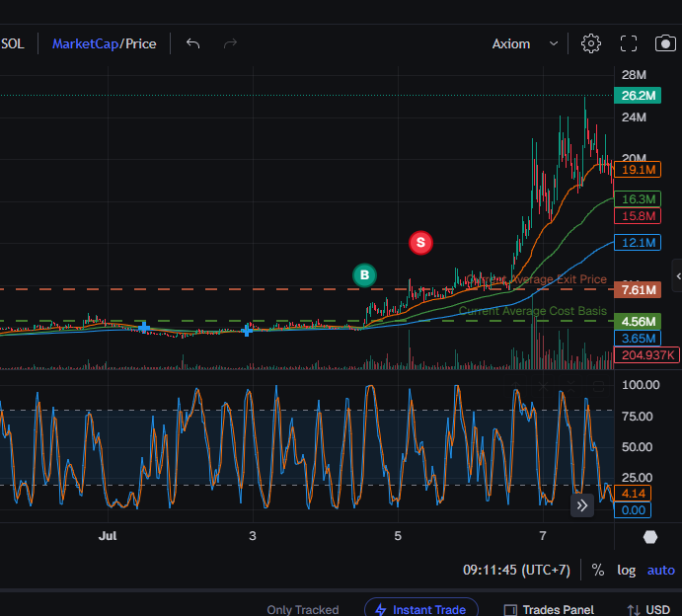Viewport: 682px width, 616px height.
Task: Click the 204.937K volume label
Action: pyautogui.click(x=646, y=355)
